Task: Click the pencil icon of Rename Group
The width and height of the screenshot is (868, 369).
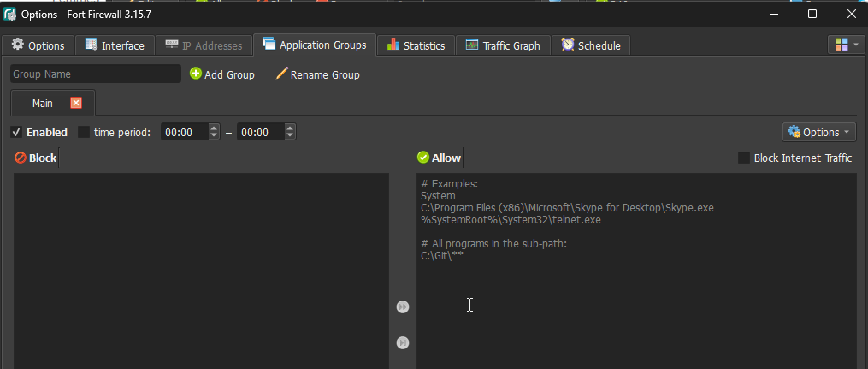Action: [x=281, y=73]
